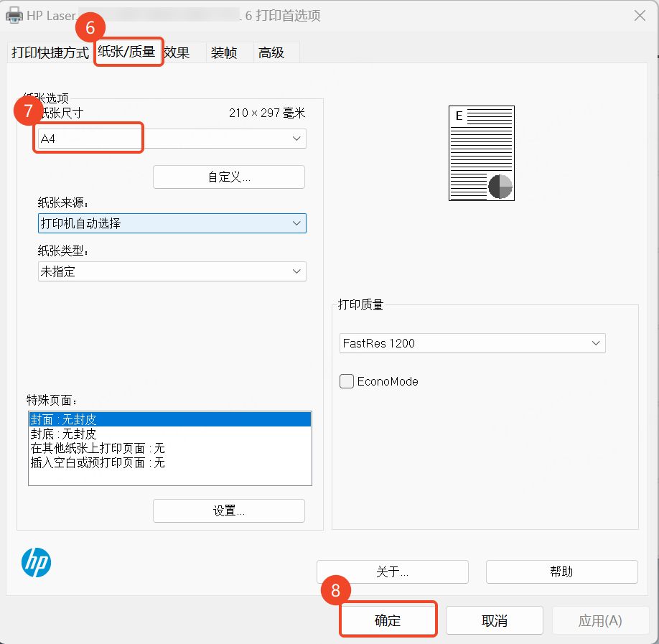Confirm with the 确定 button
659x644 pixels.
[x=388, y=620]
